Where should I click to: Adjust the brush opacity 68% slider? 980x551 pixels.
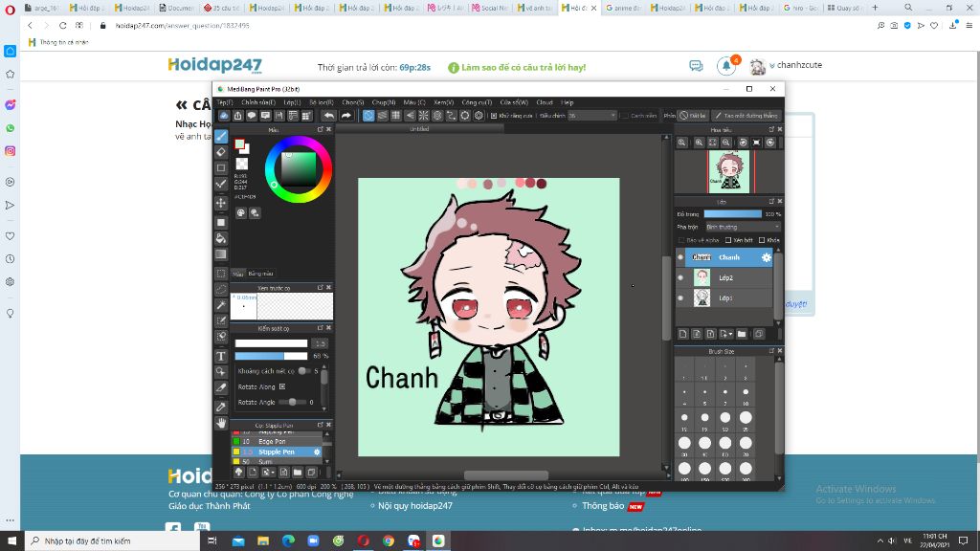[271, 356]
